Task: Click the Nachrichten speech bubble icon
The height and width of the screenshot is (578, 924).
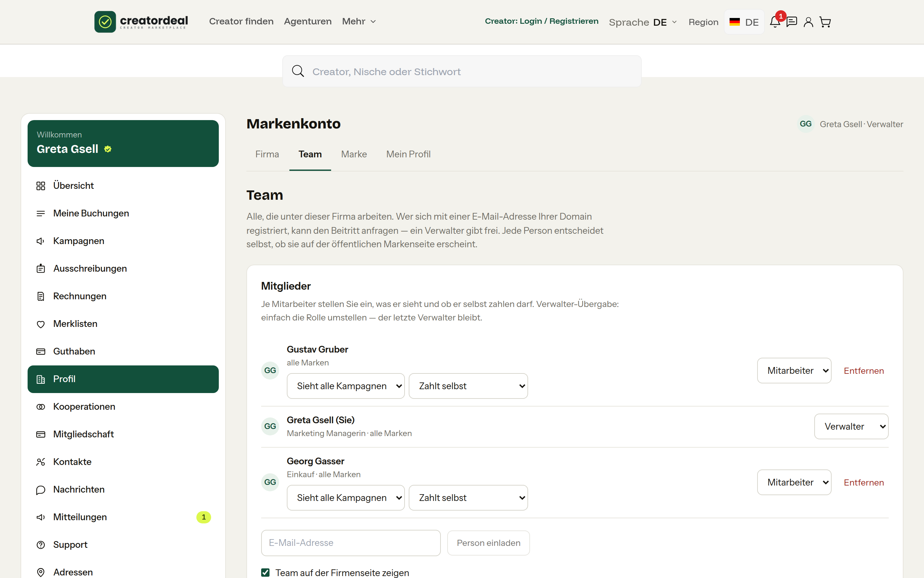Action: 41,490
